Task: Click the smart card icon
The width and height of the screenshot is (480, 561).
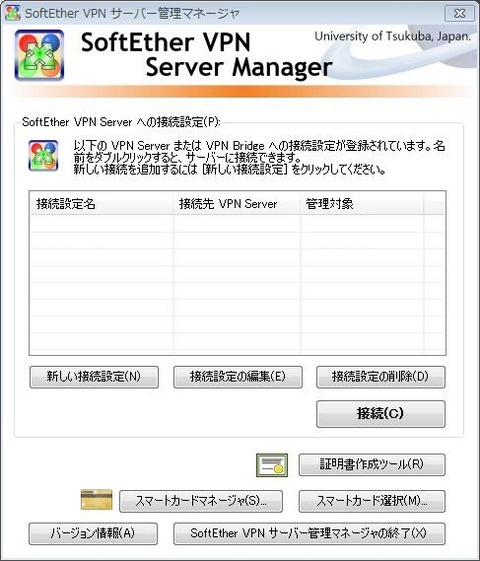Action: click(97, 499)
